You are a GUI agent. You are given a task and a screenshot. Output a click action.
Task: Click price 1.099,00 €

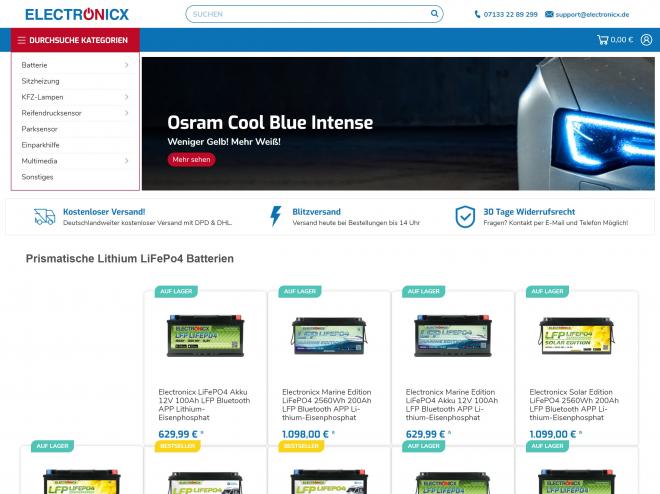pyautogui.click(x=553, y=434)
